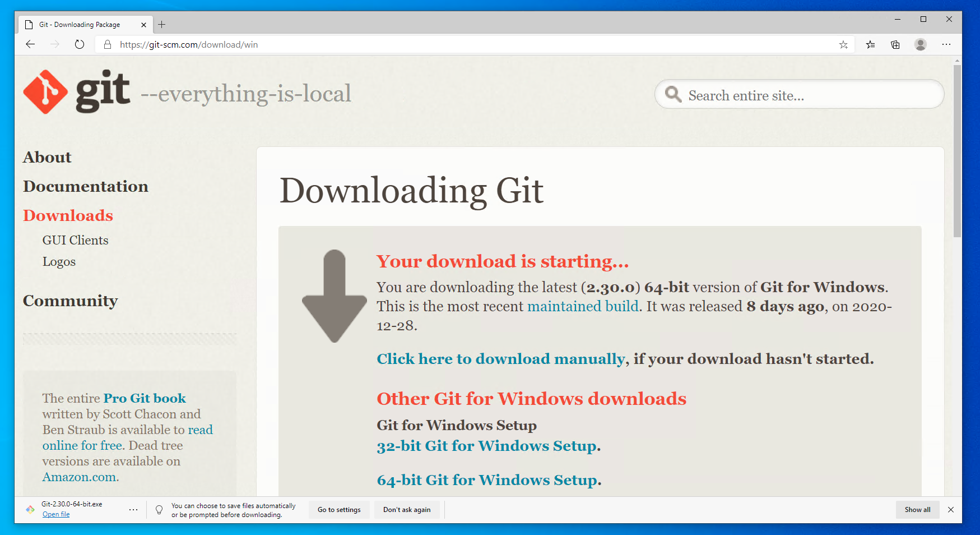Click 'Your download is starting...' text
Image resolution: width=980 pixels, height=535 pixels.
(503, 261)
